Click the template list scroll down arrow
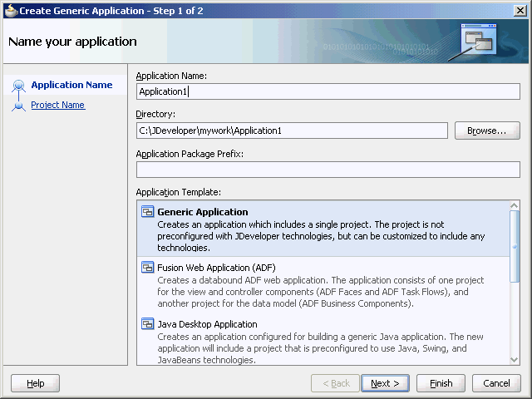Screen dimensions: 532x399 click(515, 360)
